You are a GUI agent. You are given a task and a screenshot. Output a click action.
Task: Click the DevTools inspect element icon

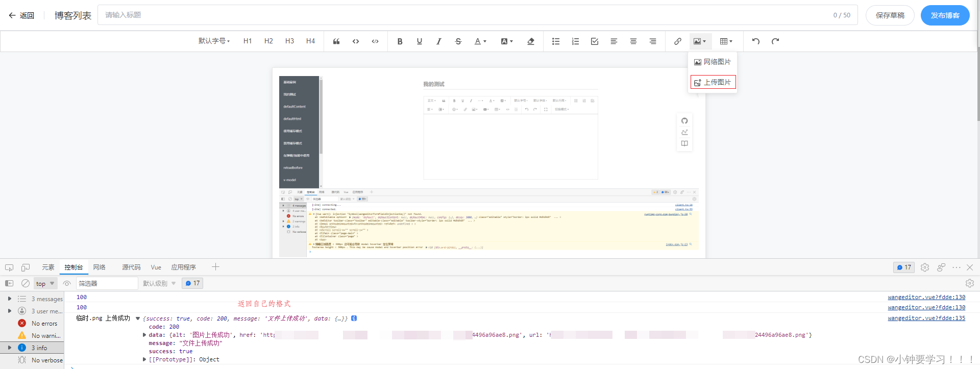click(x=9, y=267)
